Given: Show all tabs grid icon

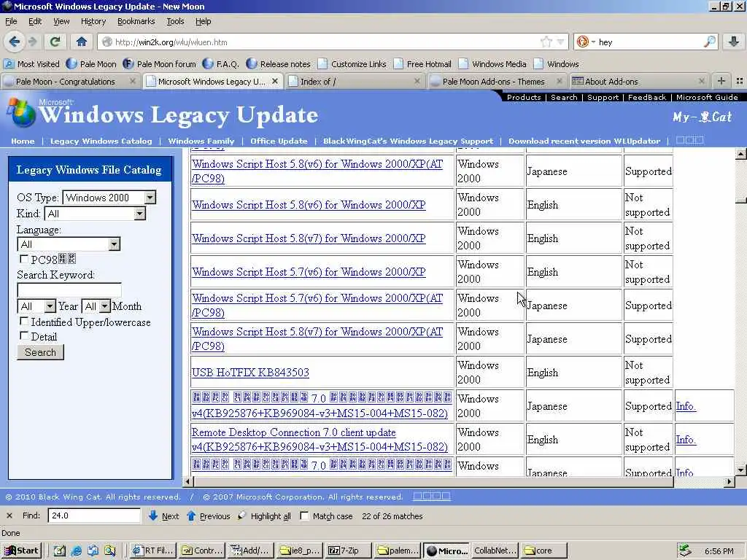Looking at the screenshot, I should tap(740, 82).
